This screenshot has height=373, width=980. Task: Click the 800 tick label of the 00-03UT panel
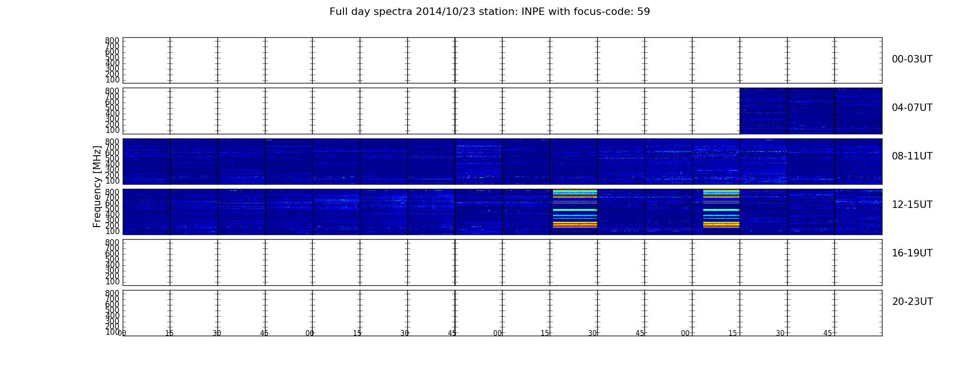click(112, 41)
